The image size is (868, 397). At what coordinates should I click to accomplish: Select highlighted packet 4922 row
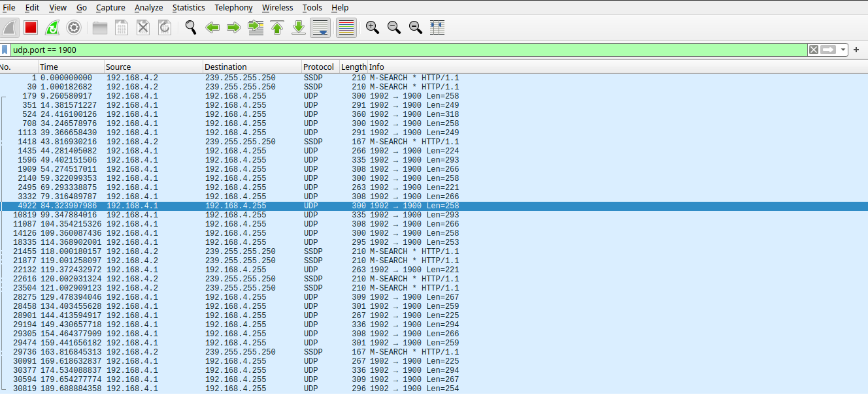click(x=434, y=206)
